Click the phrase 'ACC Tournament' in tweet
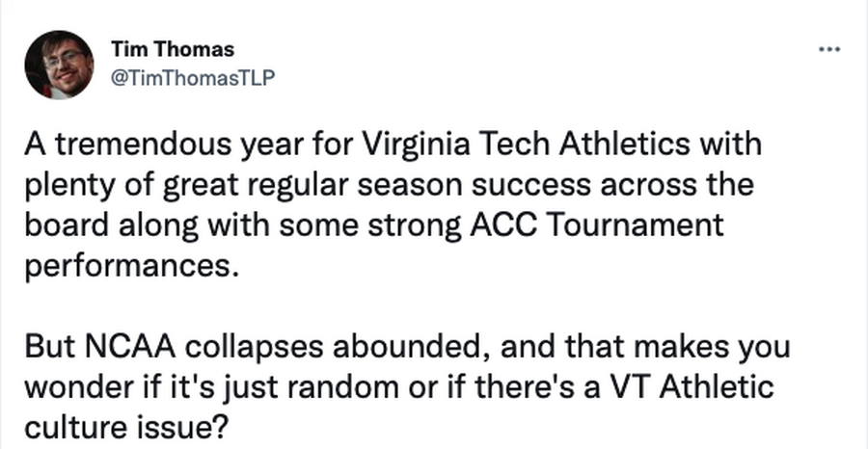 coord(597,225)
